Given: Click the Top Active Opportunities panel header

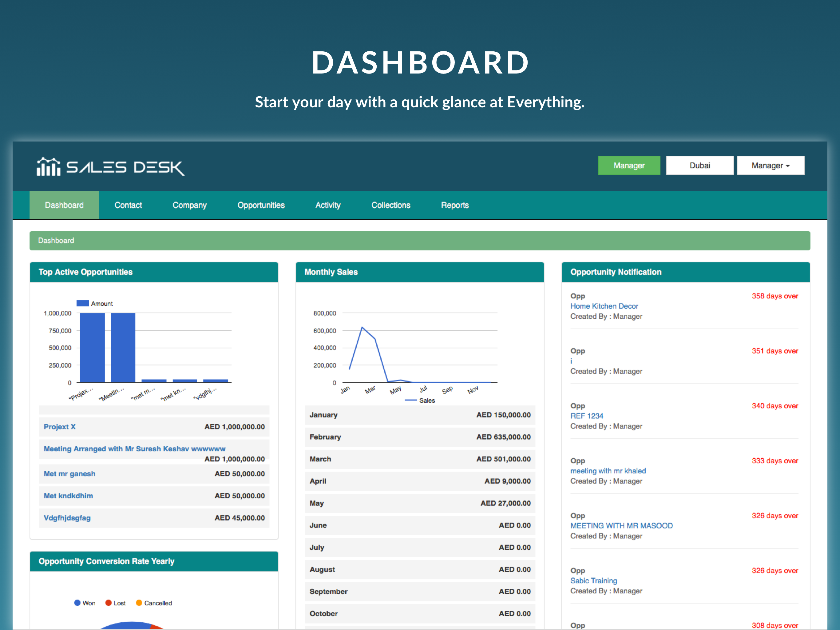Looking at the screenshot, I should (x=154, y=272).
